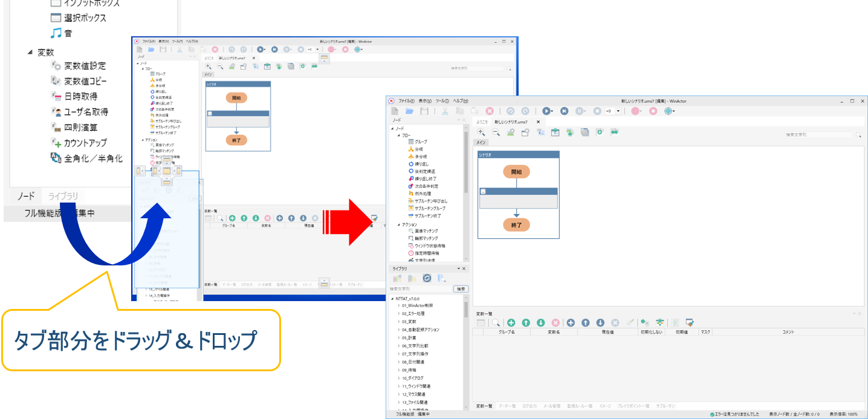Switch to the ログ出力 tab
The width and height of the screenshot is (868, 419).
(x=529, y=406)
